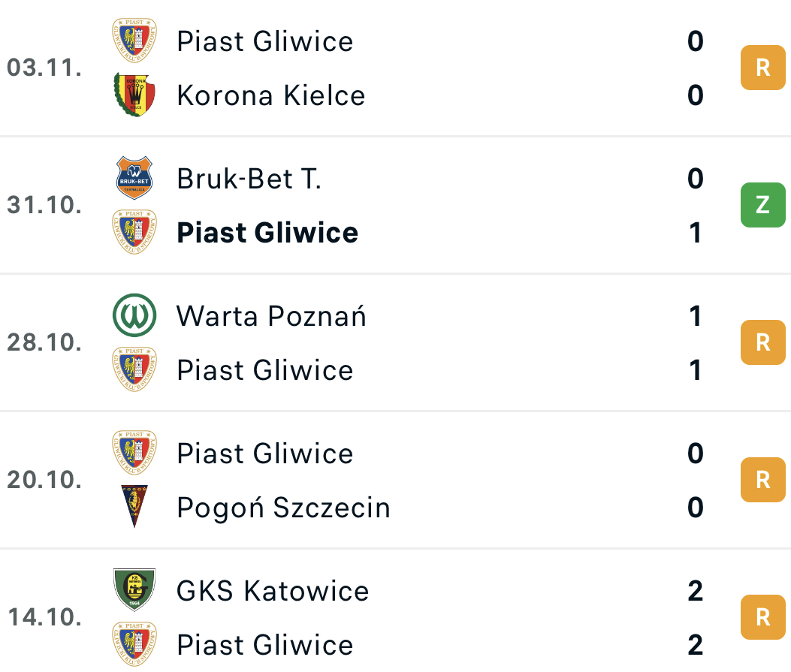The height and width of the screenshot is (672, 791).
Task: Select the GKS Katowice team name
Action: 273,591
